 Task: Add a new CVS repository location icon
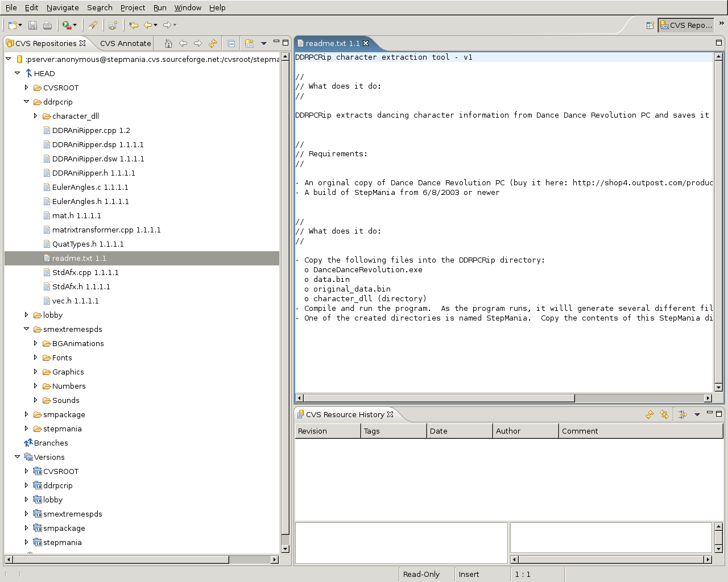pos(249,43)
